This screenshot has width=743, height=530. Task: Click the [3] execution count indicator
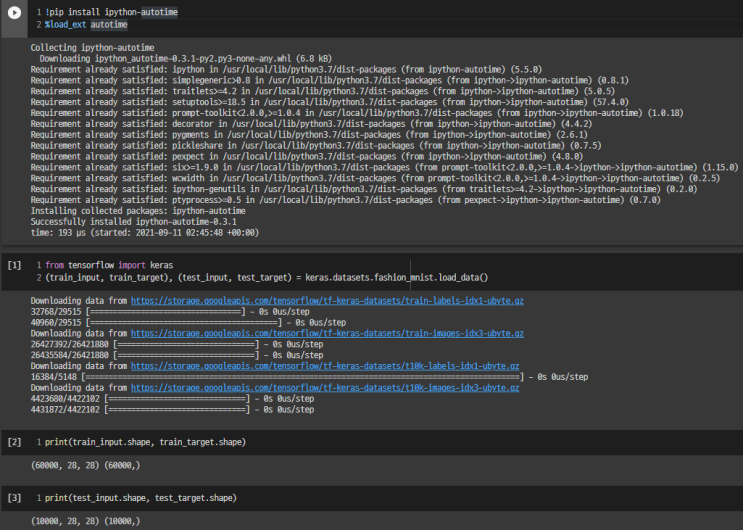[x=14, y=498]
